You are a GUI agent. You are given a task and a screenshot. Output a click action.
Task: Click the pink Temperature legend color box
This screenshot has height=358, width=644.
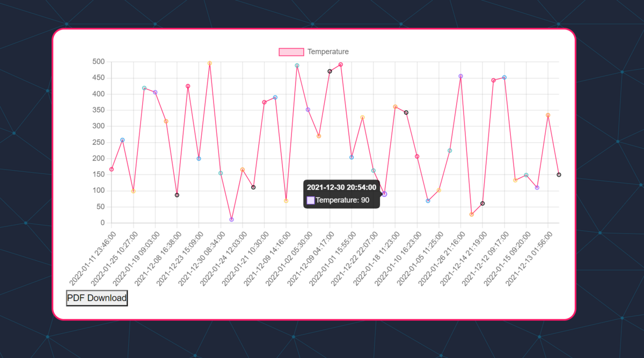(291, 52)
